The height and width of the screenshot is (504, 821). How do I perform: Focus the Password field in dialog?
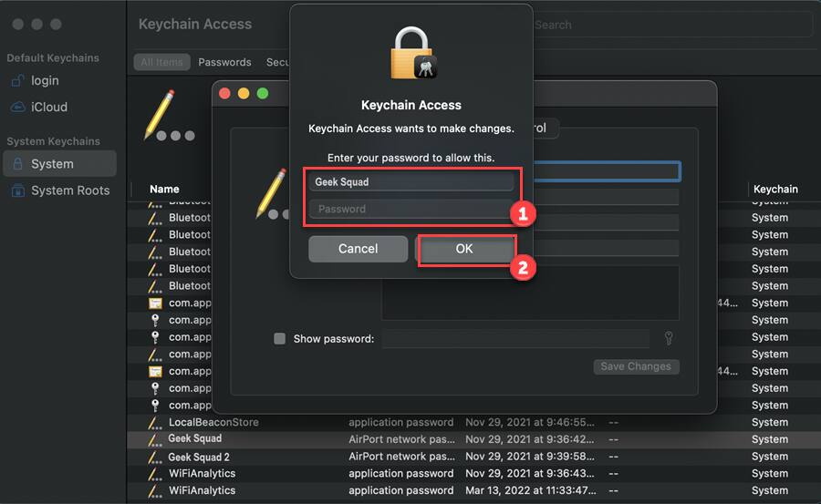click(411, 209)
